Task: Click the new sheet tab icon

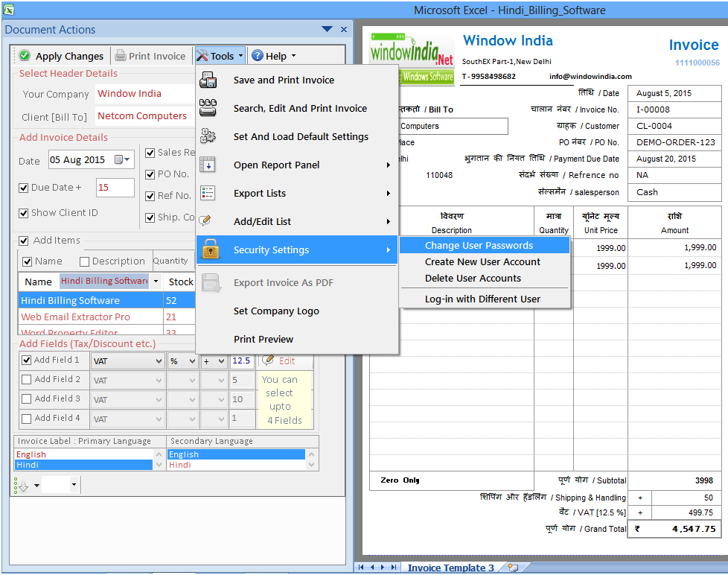Action: [513, 567]
